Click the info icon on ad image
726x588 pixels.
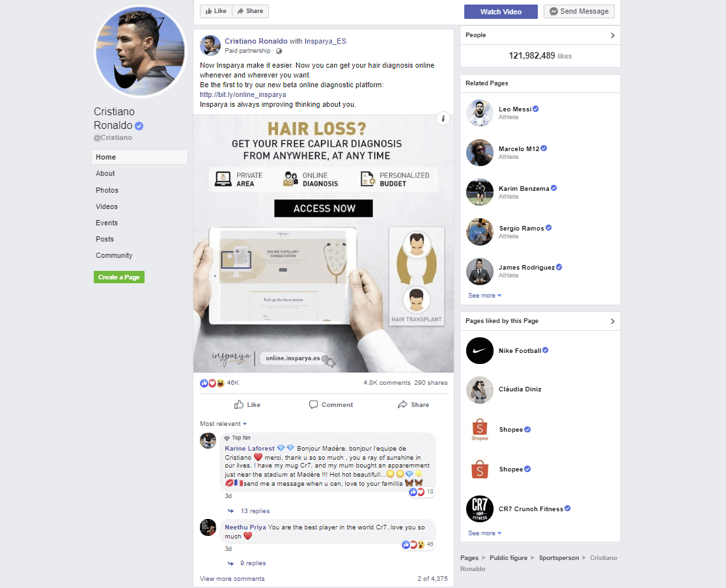pyautogui.click(x=443, y=119)
